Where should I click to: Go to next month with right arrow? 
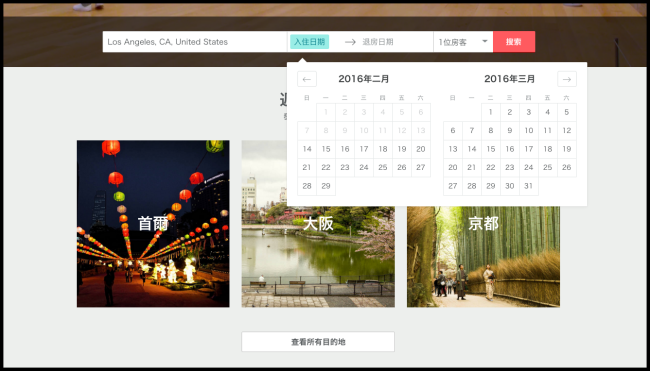point(567,79)
